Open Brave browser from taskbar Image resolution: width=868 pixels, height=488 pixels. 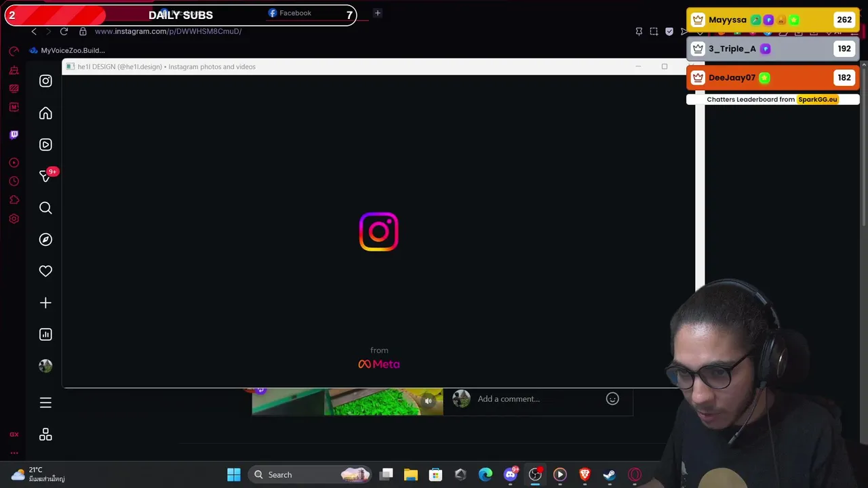coord(585,474)
